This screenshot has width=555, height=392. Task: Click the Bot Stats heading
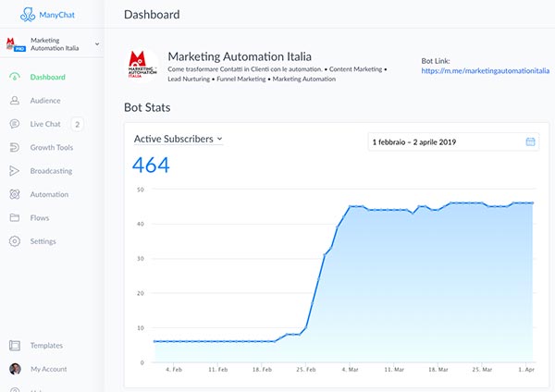pos(147,107)
